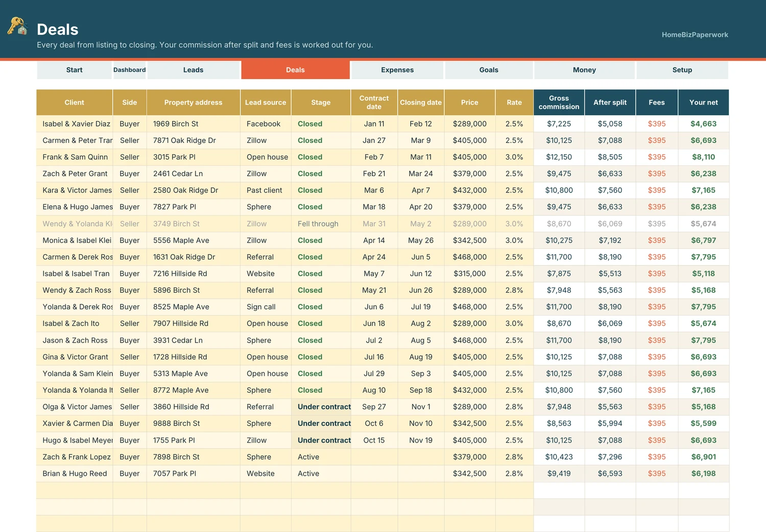Screen dimensions: 766x532
Task: Go to the Leads tab
Action: (194, 70)
